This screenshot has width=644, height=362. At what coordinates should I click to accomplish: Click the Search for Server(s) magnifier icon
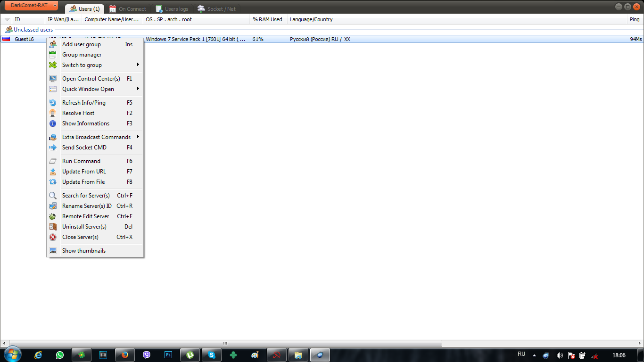[x=53, y=196]
